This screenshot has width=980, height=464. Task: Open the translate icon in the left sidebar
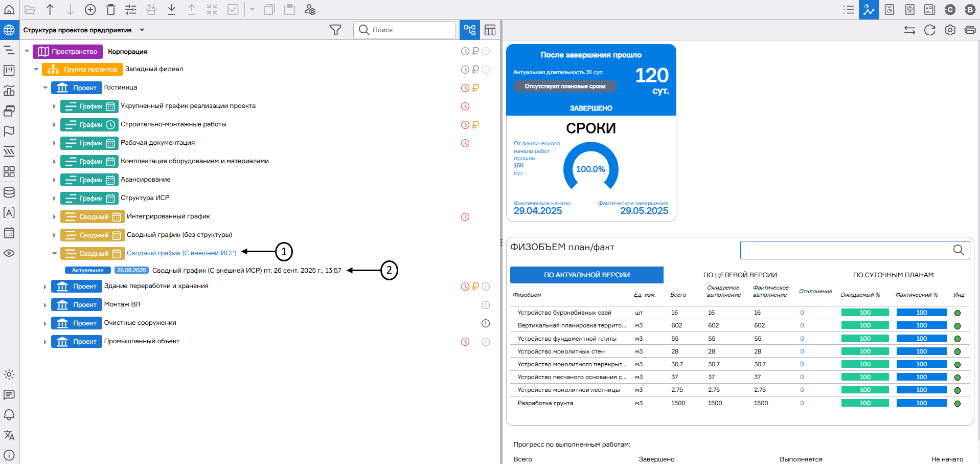[x=9, y=435]
